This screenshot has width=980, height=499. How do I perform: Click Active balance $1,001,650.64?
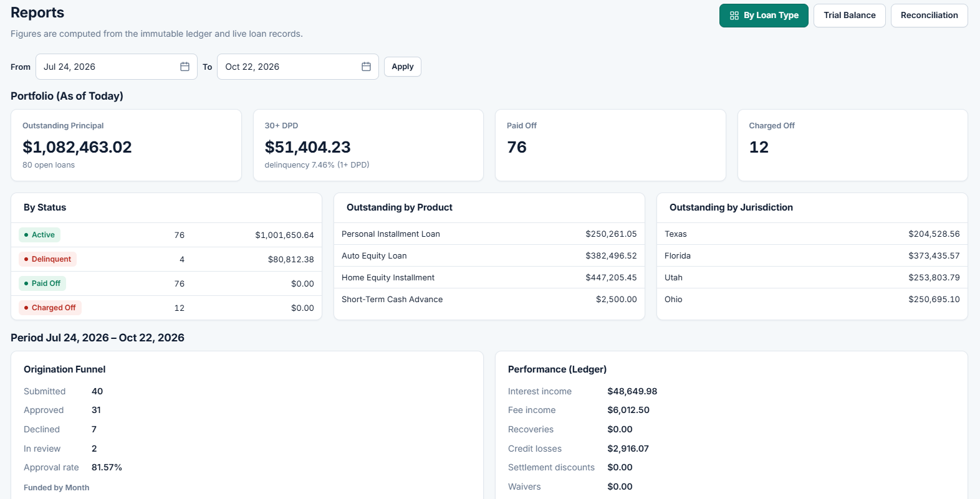[284, 235]
